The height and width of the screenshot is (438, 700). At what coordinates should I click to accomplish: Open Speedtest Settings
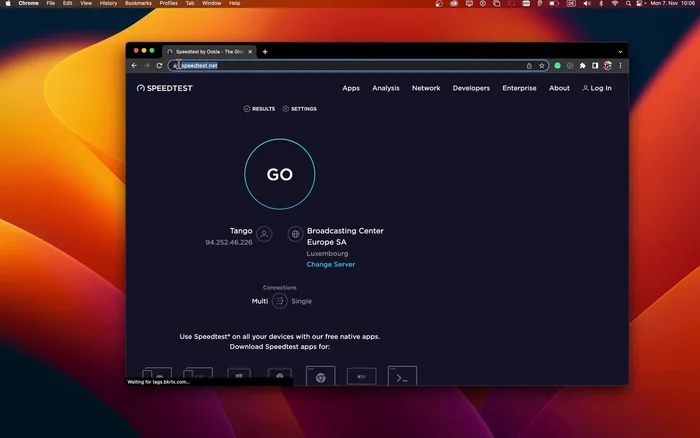300,108
